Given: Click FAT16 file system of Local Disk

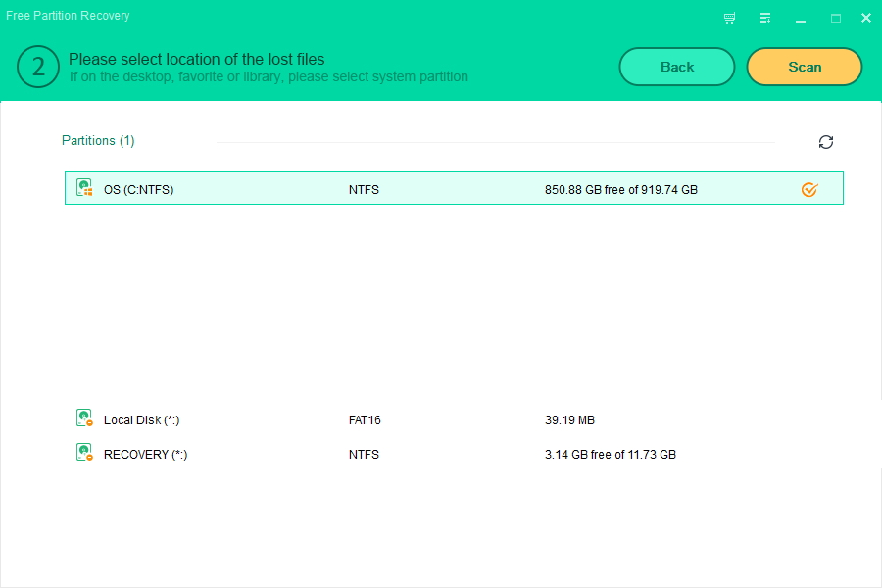Looking at the screenshot, I should pyautogui.click(x=365, y=420).
